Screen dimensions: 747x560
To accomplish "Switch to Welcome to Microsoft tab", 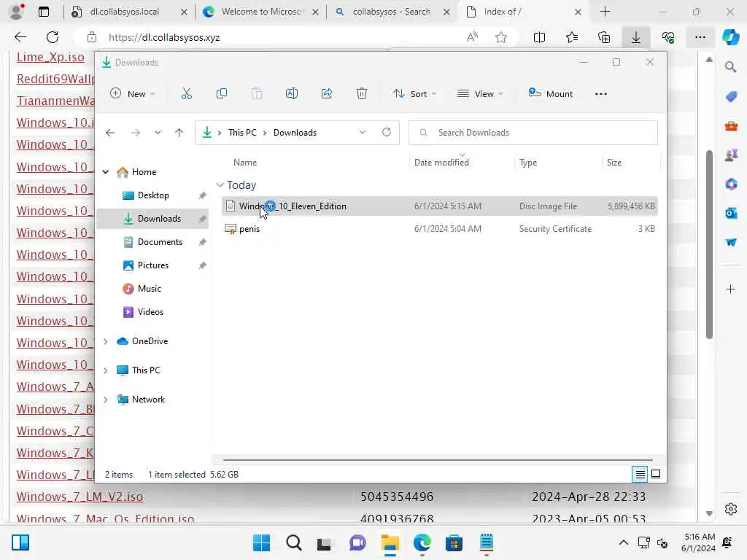I will (260, 12).
